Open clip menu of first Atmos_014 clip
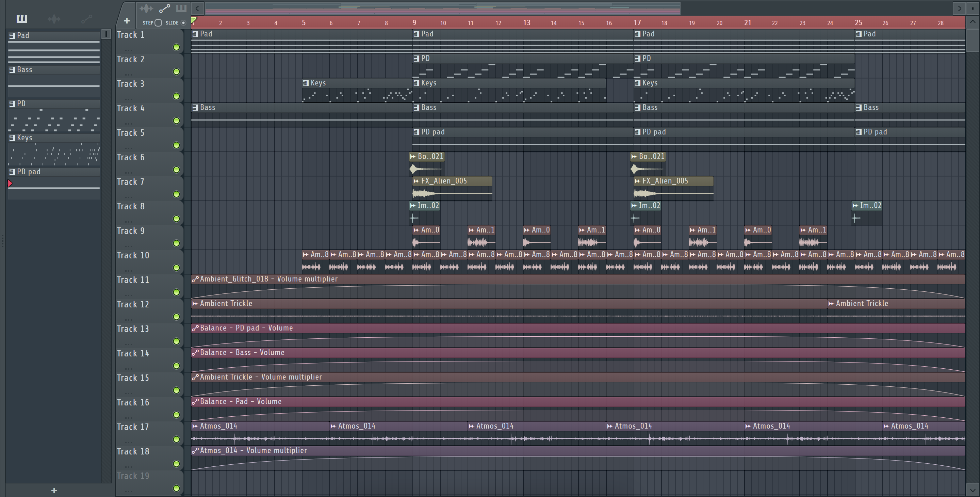 tap(195, 426)
